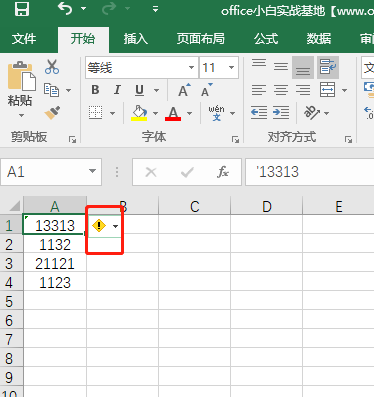Open the error options dropdown arrow
The height and width of the screenshot is (397, 374).
coord(115,226)
